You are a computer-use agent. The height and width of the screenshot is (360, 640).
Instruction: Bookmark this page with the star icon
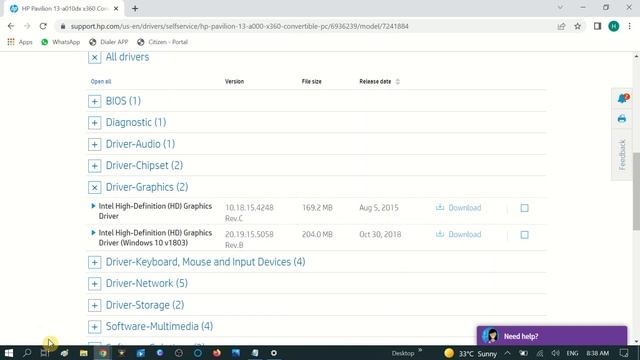[578, 26]
